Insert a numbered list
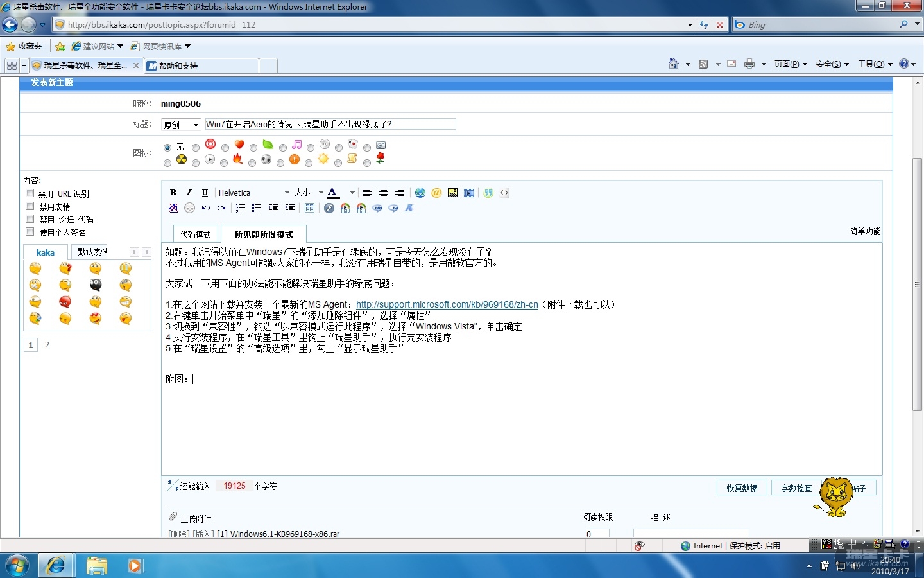Image resolution: width=924 pixels, height=578 pixels. pos(241,208)
